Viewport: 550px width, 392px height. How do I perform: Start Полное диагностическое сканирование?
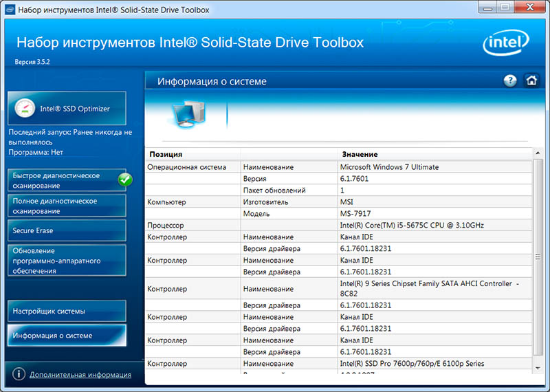(67, 206)
